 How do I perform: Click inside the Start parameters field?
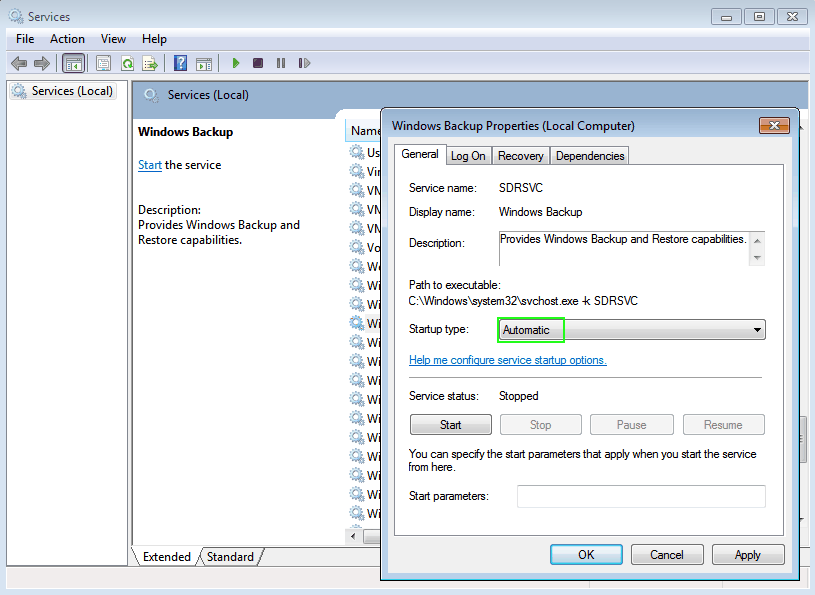tap(641, 496)
